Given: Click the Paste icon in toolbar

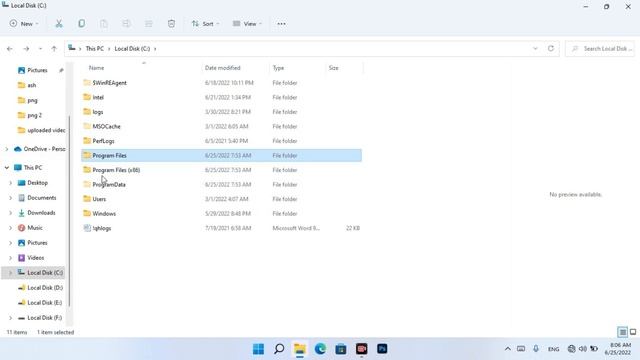Looking at the screenshot, I should click(x=104, y=24).
